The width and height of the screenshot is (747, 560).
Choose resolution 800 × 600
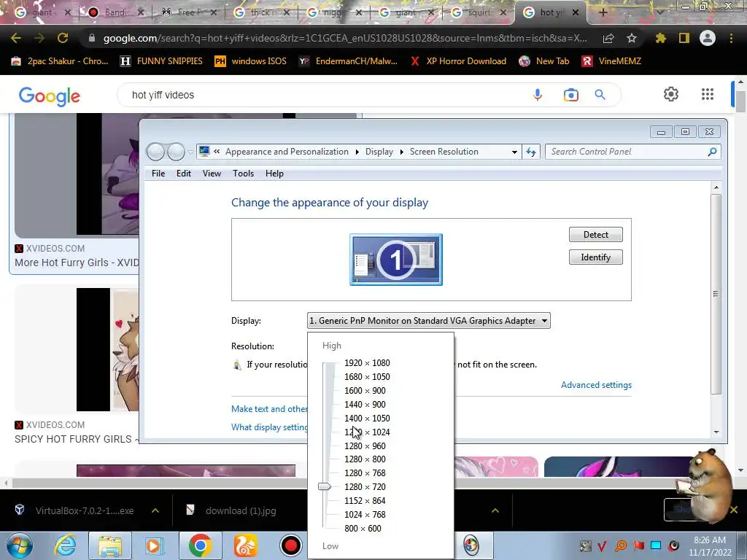click(x=363, y=528)
